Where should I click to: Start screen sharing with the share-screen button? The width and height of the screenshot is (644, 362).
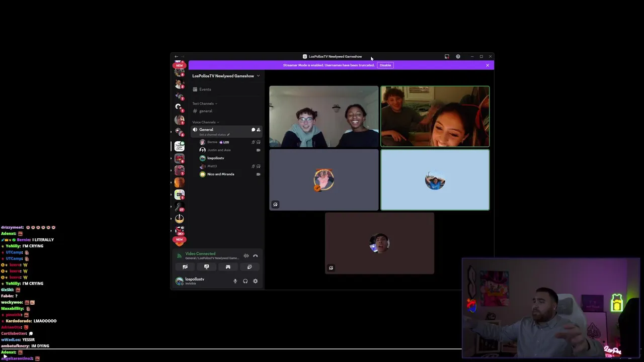(x=206, y=267)
